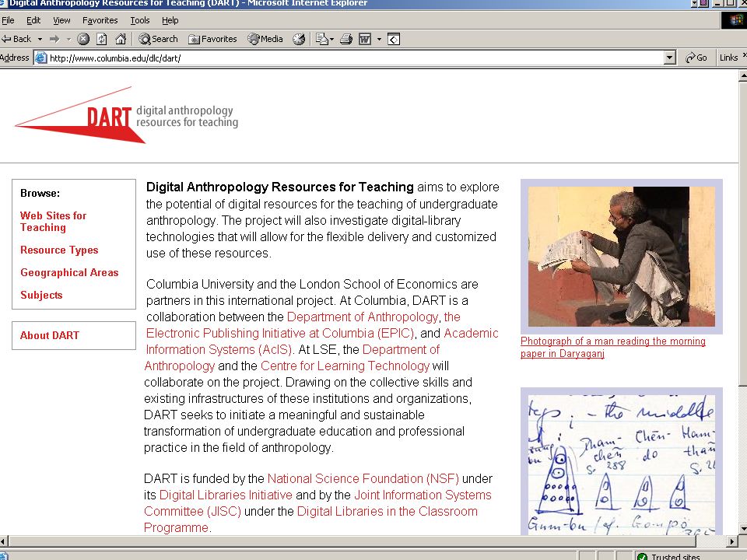Viewport: 747px width, 560px height.
Task: Open Geographical Areas link
Action: tap(69, 272)
